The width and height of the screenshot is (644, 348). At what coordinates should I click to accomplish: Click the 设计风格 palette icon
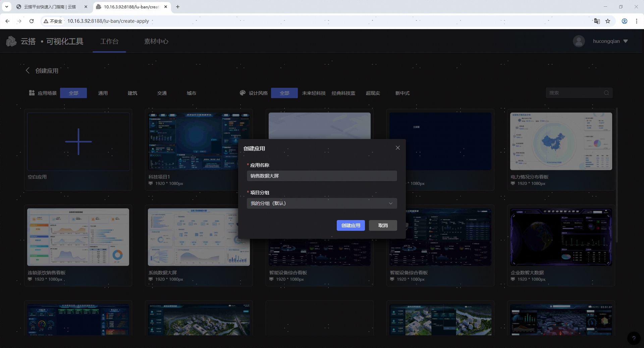243,93
